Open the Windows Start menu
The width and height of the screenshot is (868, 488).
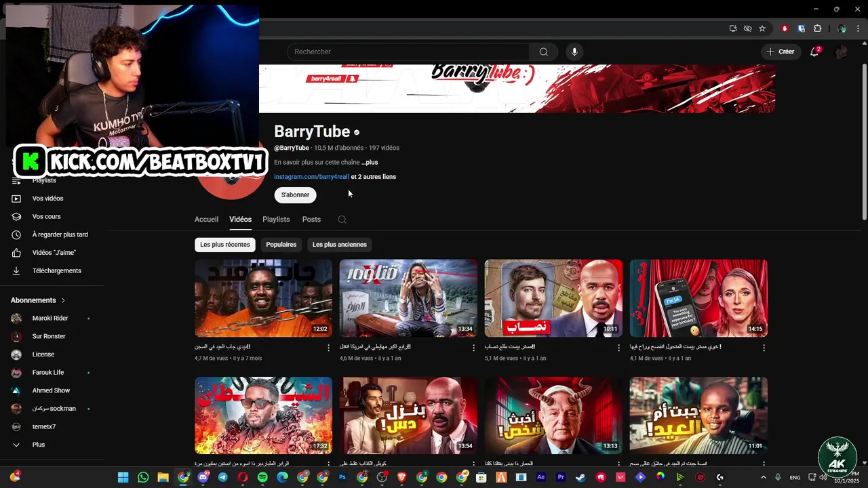[x=123, y=477]
